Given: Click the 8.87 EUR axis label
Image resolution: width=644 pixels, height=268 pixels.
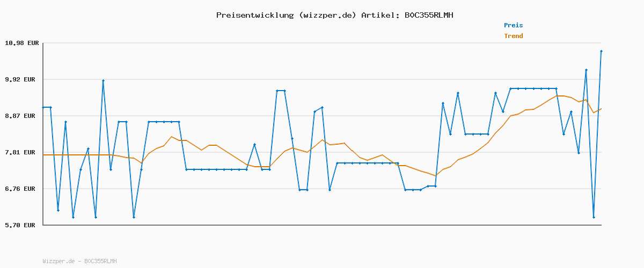Looking at the screenshot, I should click(x=21, y=116).
